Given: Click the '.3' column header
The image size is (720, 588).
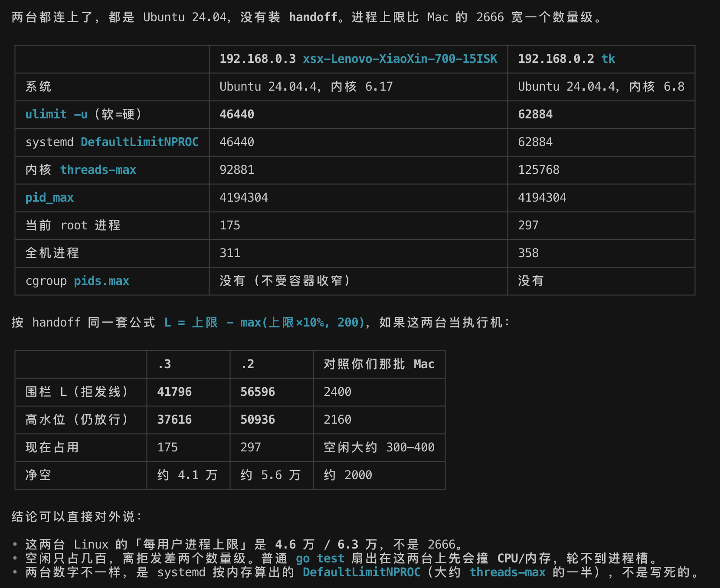Looking at the screenshot, I should (164, 364).
